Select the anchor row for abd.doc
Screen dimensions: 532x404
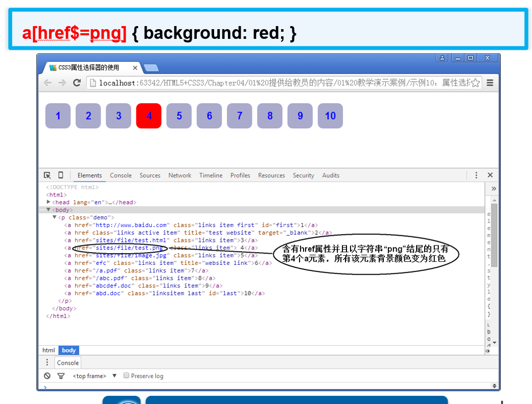(165, 294)
